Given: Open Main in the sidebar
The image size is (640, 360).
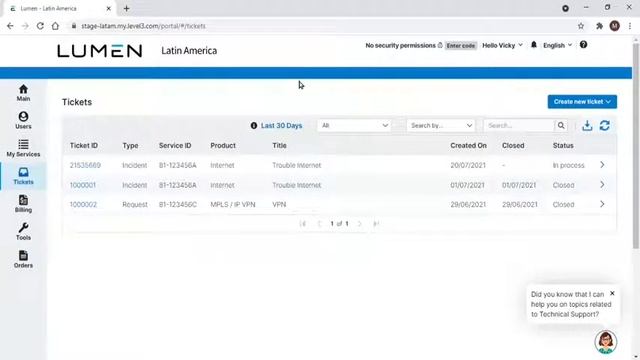Looking at the screenshot, I should click(23, 93).
